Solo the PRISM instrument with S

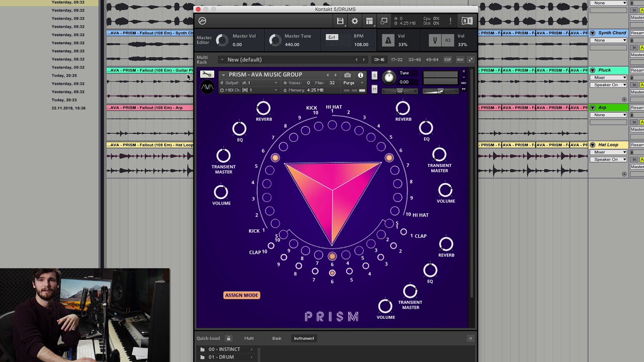374,76
